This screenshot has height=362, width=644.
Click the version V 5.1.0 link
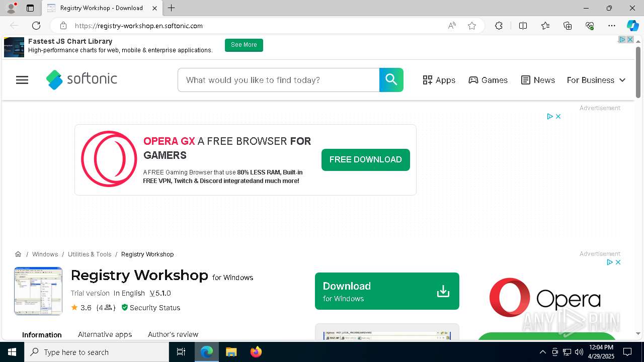tap(160, 293)
